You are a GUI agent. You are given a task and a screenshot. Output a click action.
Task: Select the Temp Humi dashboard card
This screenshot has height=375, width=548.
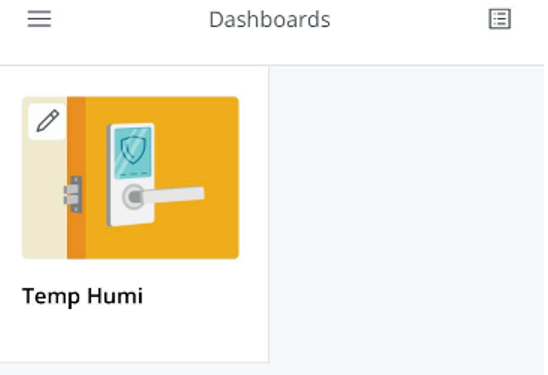[x=134, y=214]
